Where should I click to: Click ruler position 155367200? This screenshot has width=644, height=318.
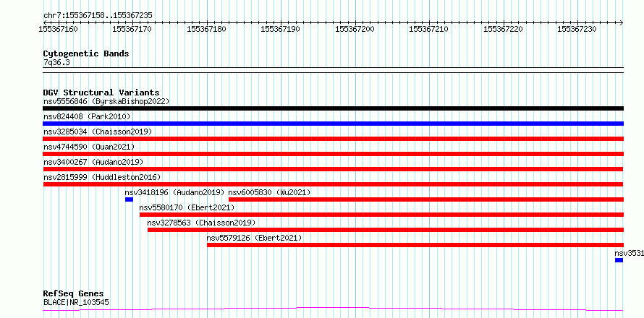(x=355, y=29)
